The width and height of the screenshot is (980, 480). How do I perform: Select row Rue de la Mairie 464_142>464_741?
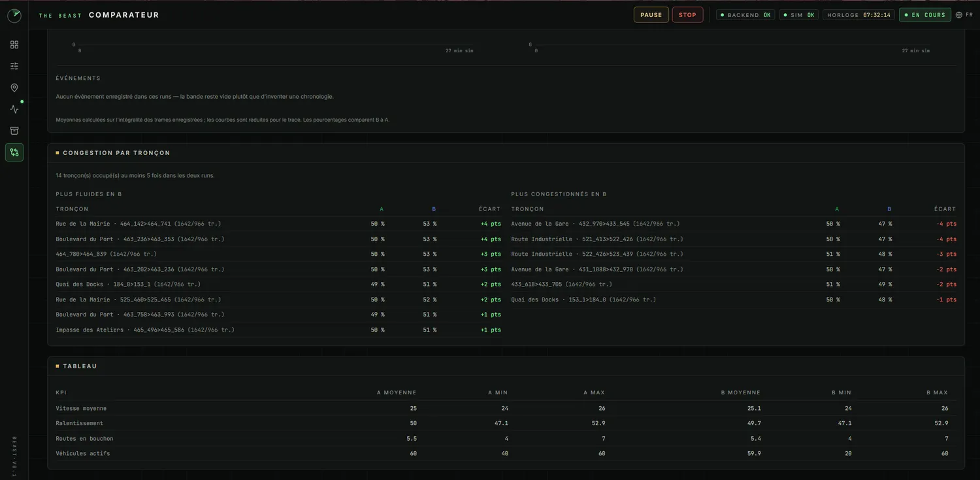click(x=278, y=224)
